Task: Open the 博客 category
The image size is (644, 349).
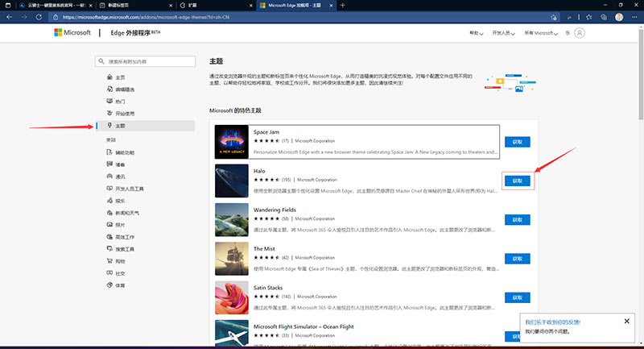Action: pos(116,164)
